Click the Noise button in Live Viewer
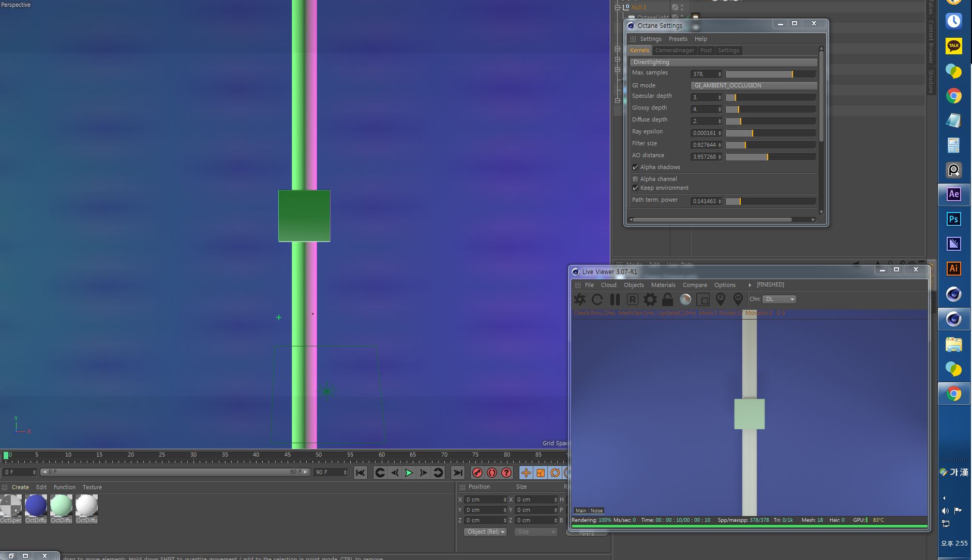This screenshot has height=560, width=972. tap(596, 510)
